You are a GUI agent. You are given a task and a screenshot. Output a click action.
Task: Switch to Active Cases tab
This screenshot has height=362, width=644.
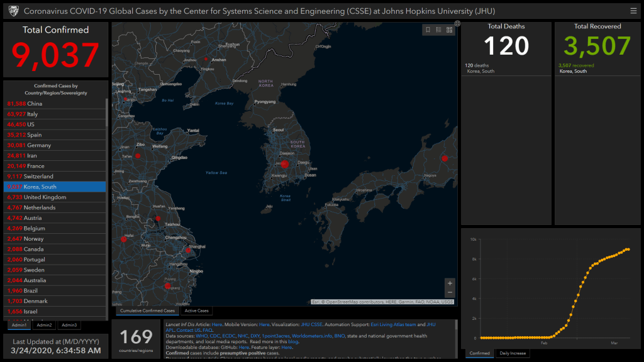[196, 310]
